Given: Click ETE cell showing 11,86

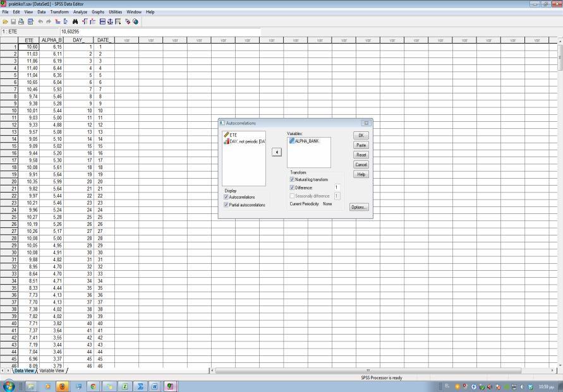Looking at the screenshot, I should (28, 61).
